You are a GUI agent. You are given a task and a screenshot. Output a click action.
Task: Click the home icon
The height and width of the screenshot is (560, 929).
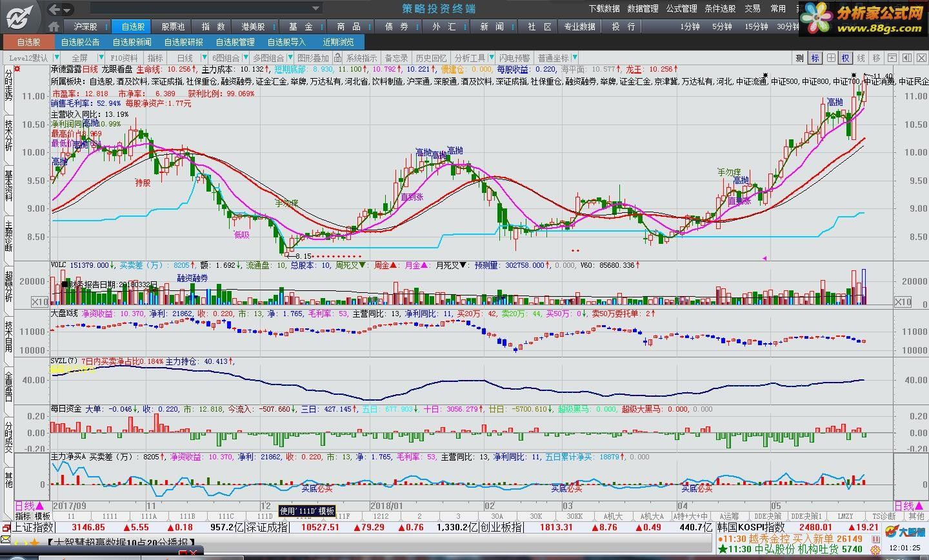pyautogui.click(x=54, y=26)
